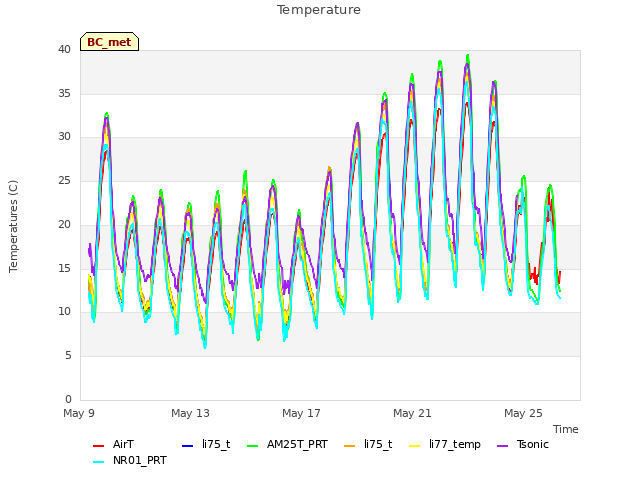Click the May 13 axis label
640x480 pixels.
(190, 413)
